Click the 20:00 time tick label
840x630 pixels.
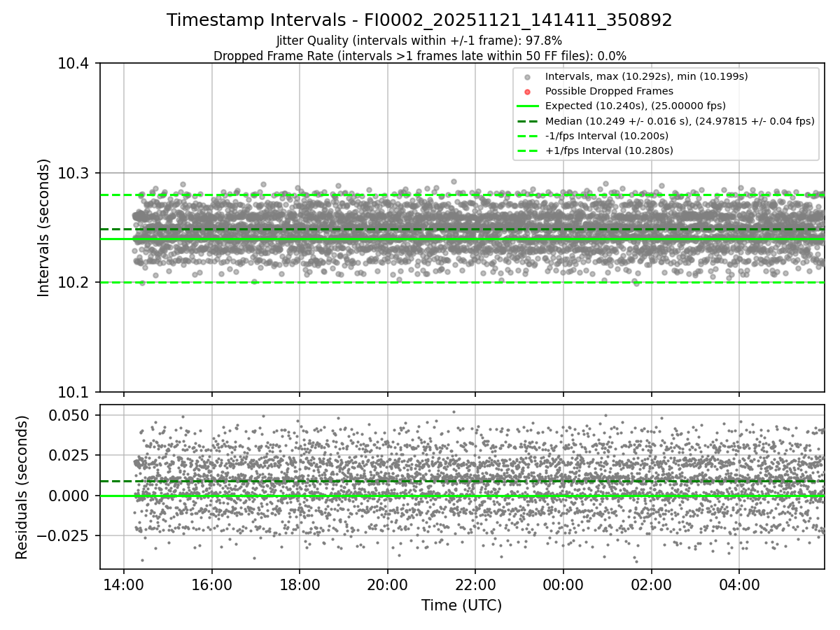pyautogui.click(x=388, y=584)
